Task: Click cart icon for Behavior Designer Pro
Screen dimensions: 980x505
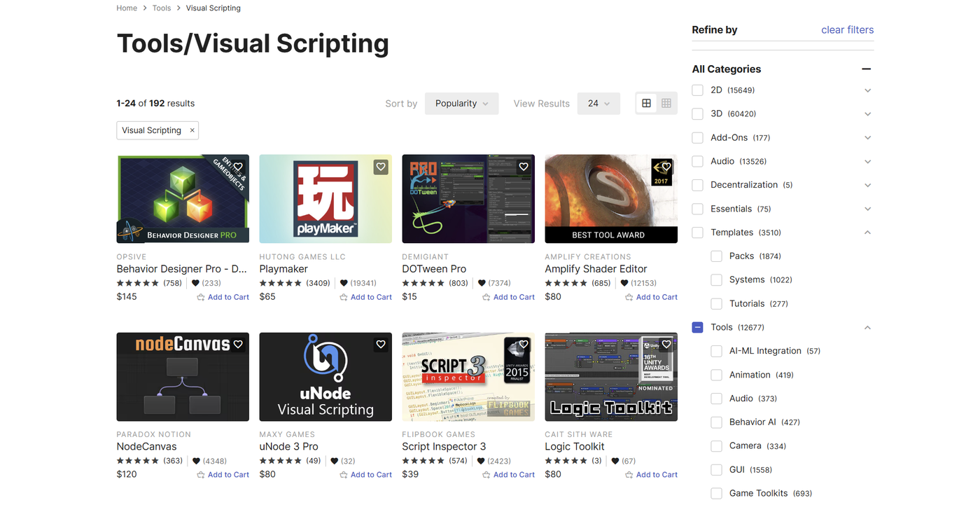Action: tap(201, 297)
